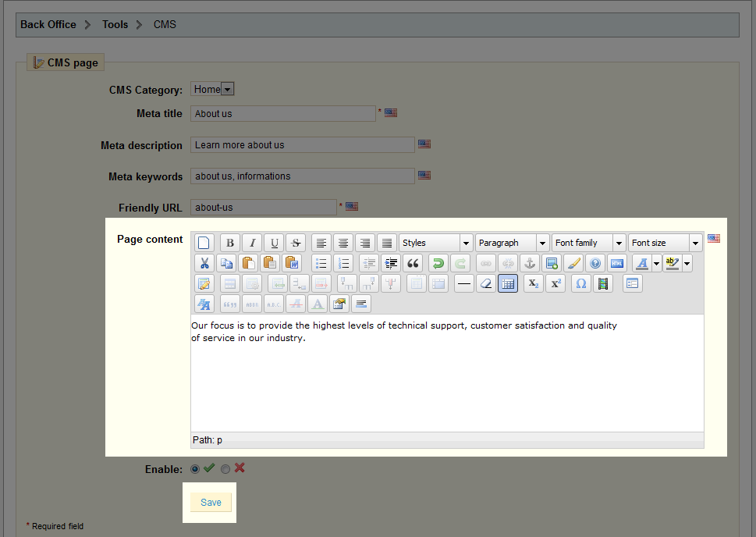
Task: Open HTML source editor
Action: tap(617, 263)
